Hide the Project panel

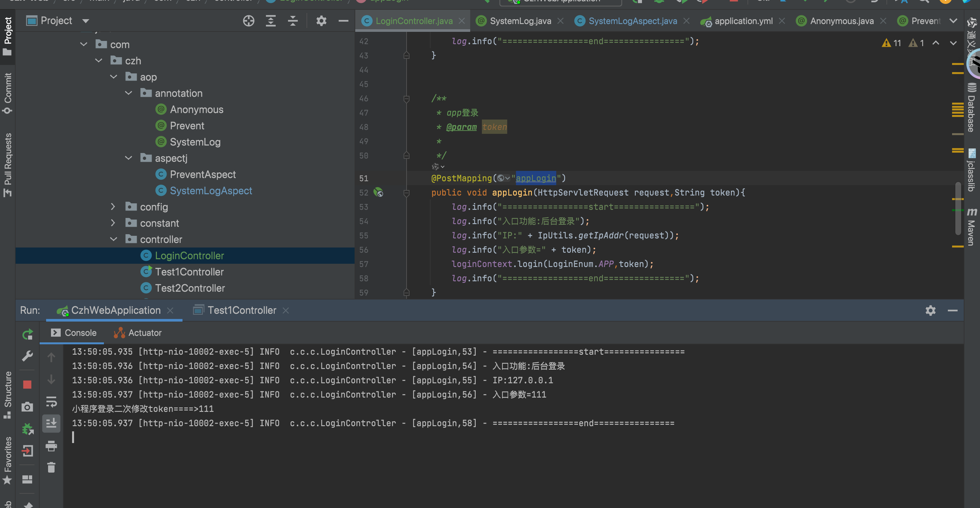point(344,21)
